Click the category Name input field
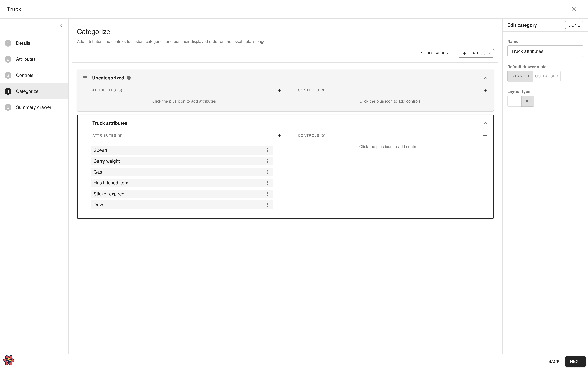 545,51
